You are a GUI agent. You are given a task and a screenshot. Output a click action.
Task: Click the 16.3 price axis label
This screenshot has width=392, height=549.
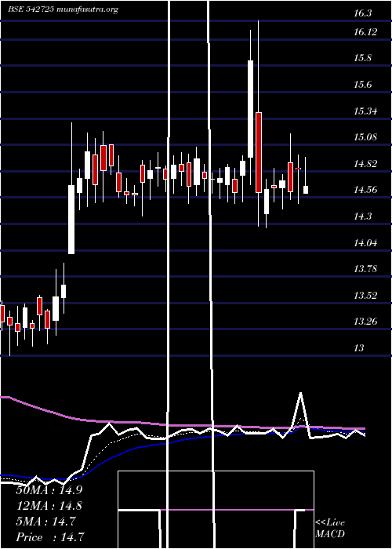pyautogui.click(x=362, y=13)
